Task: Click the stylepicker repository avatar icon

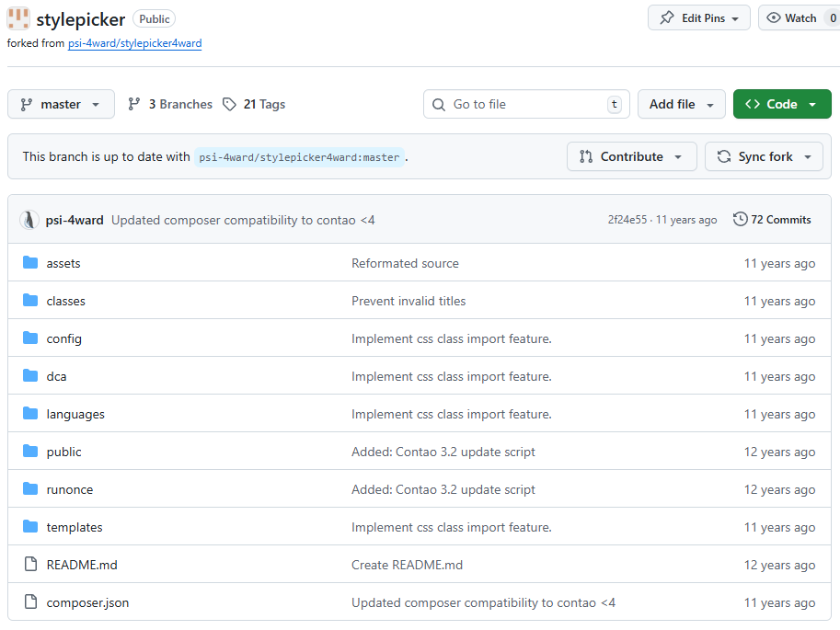Action: click(x=18, y=18)
